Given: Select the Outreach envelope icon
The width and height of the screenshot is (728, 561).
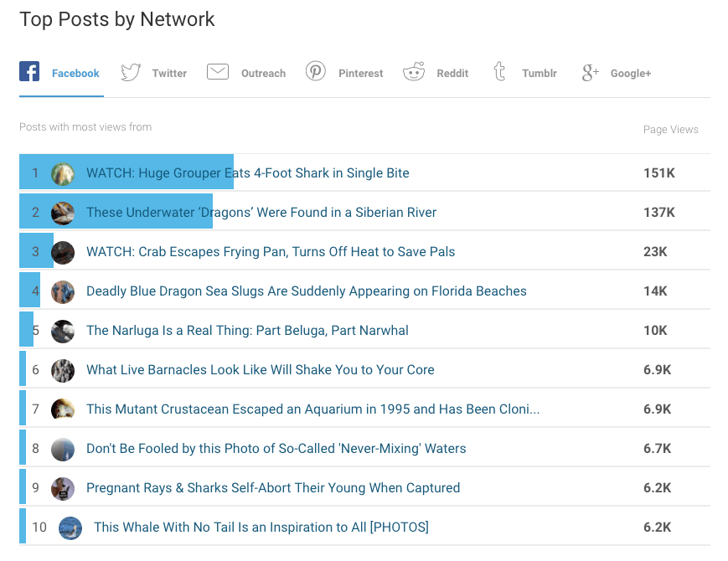Looking at the screenshot, I should pos(218,72).
